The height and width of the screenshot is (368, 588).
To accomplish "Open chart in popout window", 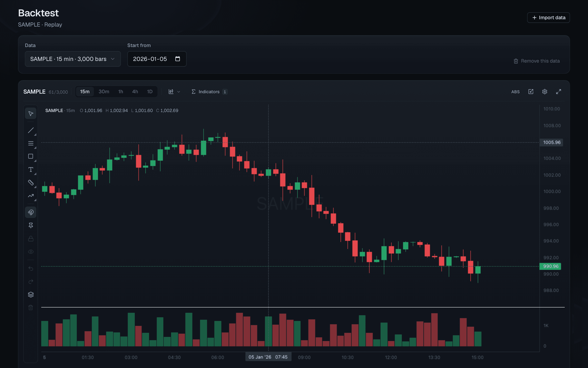I will [x=531, y=92].
